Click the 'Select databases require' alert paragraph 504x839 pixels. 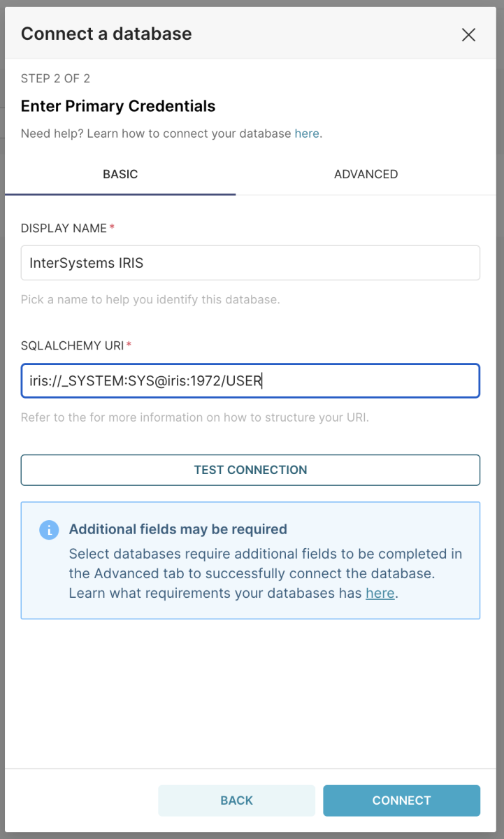pos(266,573)
